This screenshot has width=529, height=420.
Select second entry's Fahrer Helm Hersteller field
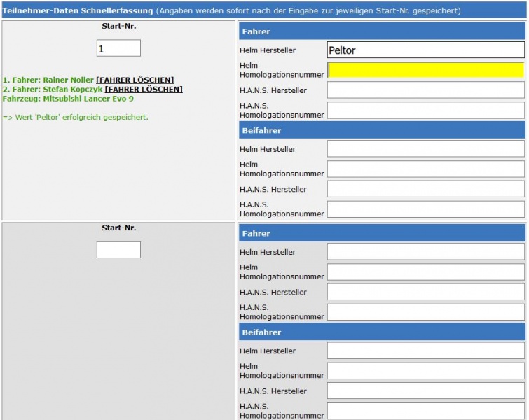pyautogui.click(x=425, y=252)
